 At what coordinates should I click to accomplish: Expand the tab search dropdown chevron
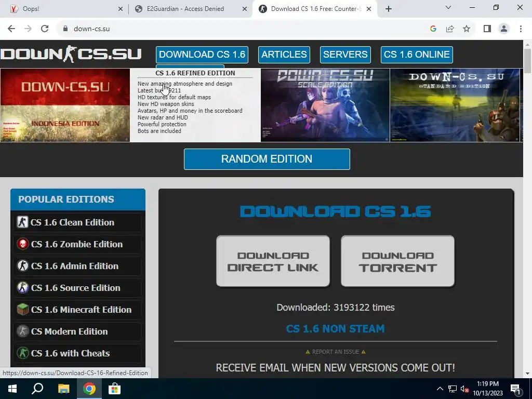448,7
